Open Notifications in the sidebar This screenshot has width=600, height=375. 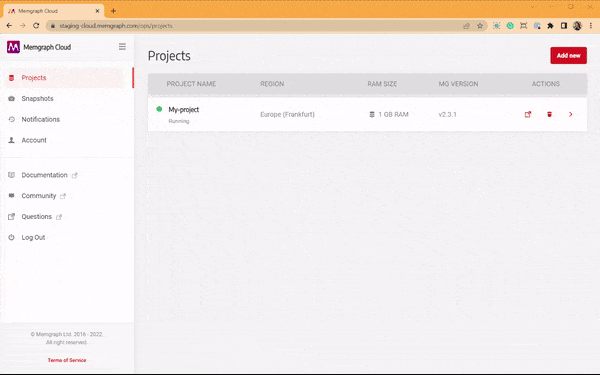41,119
